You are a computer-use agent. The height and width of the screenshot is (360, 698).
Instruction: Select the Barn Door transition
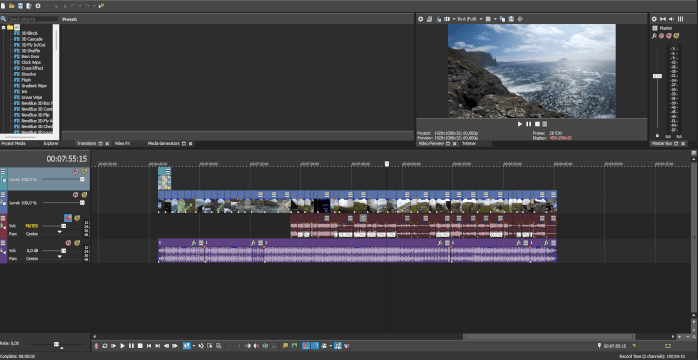pos(30,57)
